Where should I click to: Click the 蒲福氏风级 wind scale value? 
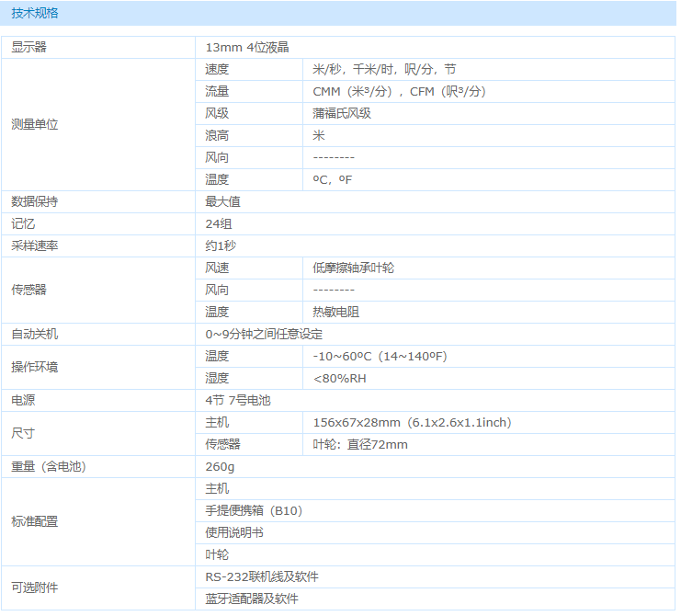click(342, 113)
